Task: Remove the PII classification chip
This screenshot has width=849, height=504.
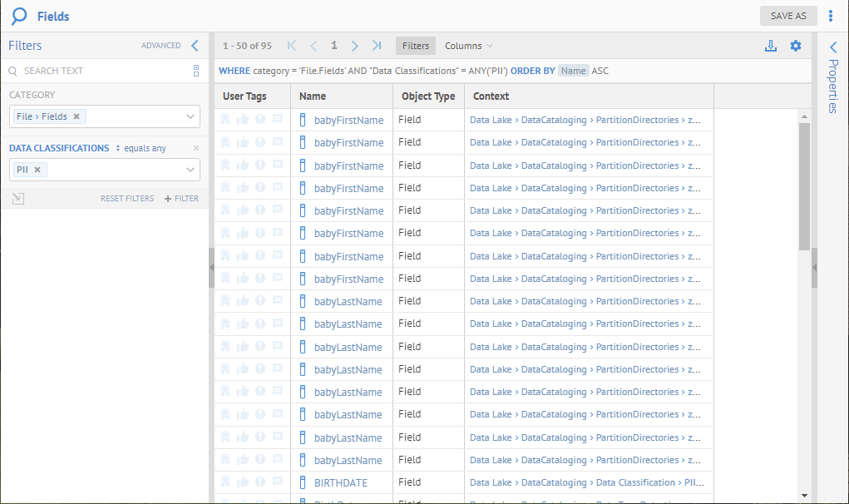Action: (x=37, y=170)
